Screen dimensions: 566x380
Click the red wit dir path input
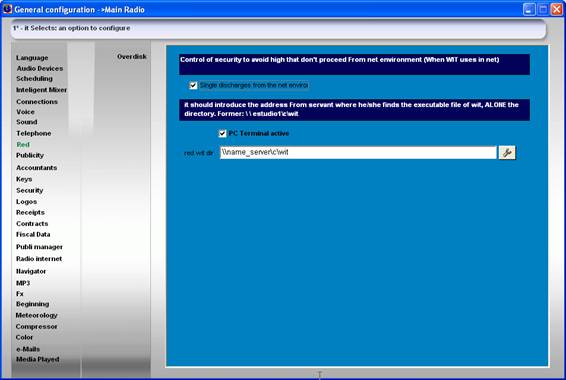tap(358, 152)
